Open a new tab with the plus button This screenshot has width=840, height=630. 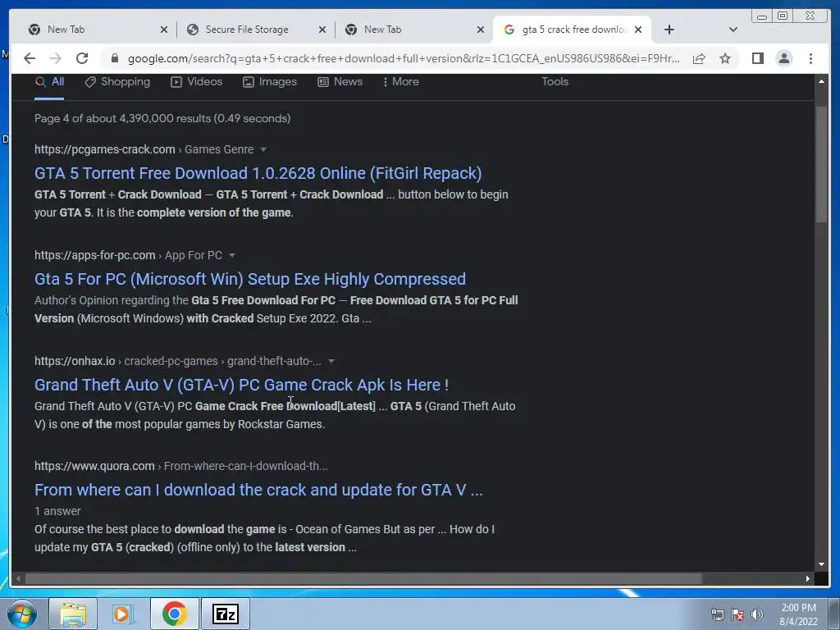[669, 30]
